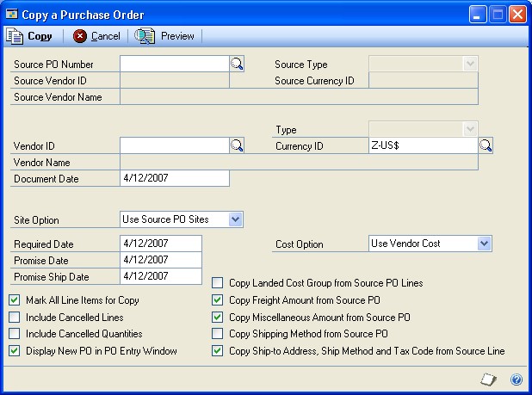This screenshot has height=395, width=532.
Task: Toggle Display New PO in PO Entry Window
Action: click(15, 350)
